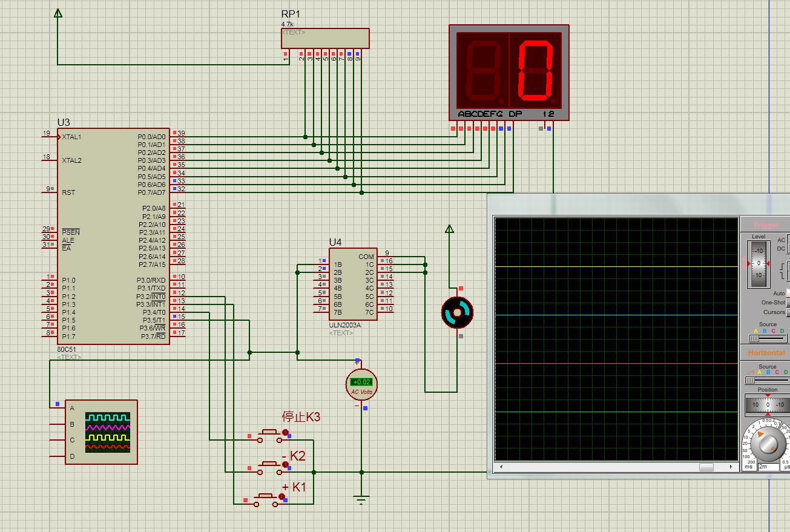Toggle the latch circle on the K1 button
The image size is (790, 532).
(x=281, y=496)
